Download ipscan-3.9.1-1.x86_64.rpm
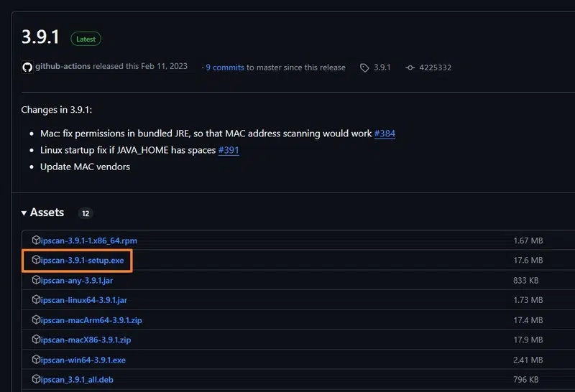The height and width of the screenshot is (392, 575). [88, 241]
